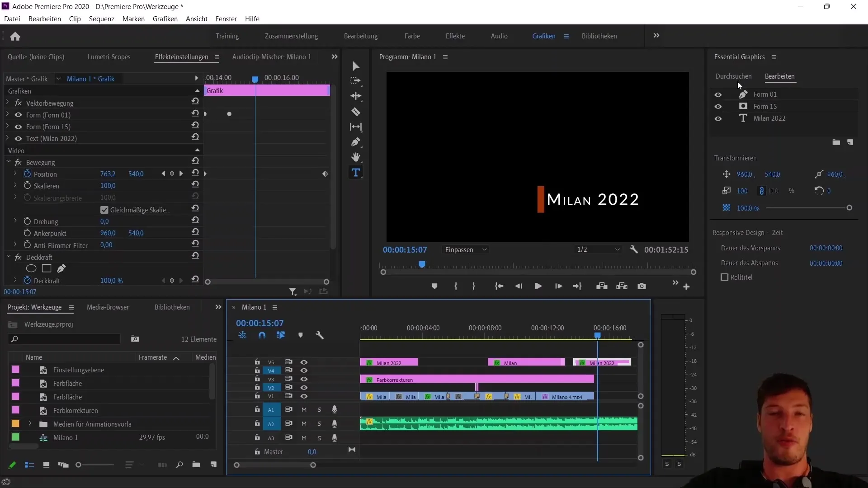Toggle Gleichmäßige Skalierung checkbox
This screenshot has width=868, height=488.
104,210
